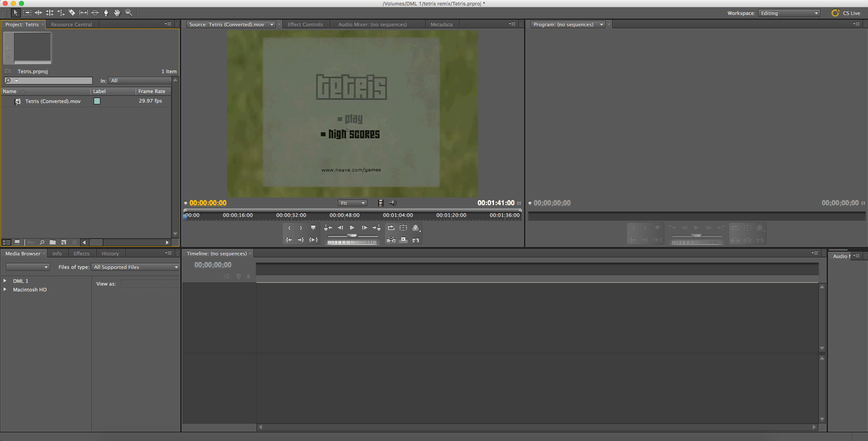Click the Tetris (Converted).mov label color swatch
The width and height of the screenshot is (868, 441).
coord(97,101)
